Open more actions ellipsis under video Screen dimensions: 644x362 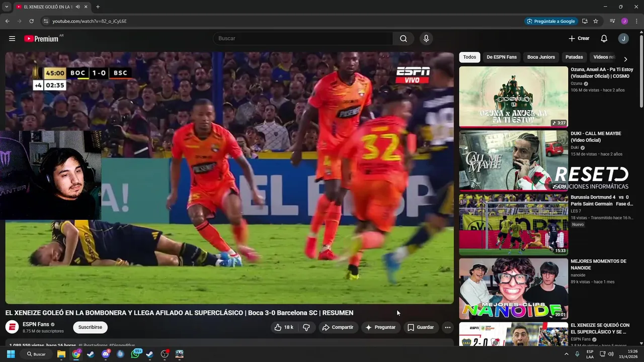pos(447,327)
